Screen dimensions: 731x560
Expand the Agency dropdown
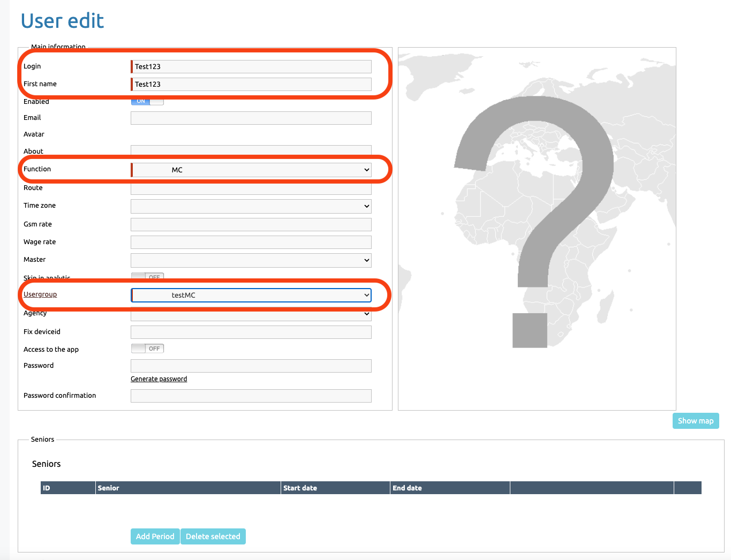pos(251,315)
